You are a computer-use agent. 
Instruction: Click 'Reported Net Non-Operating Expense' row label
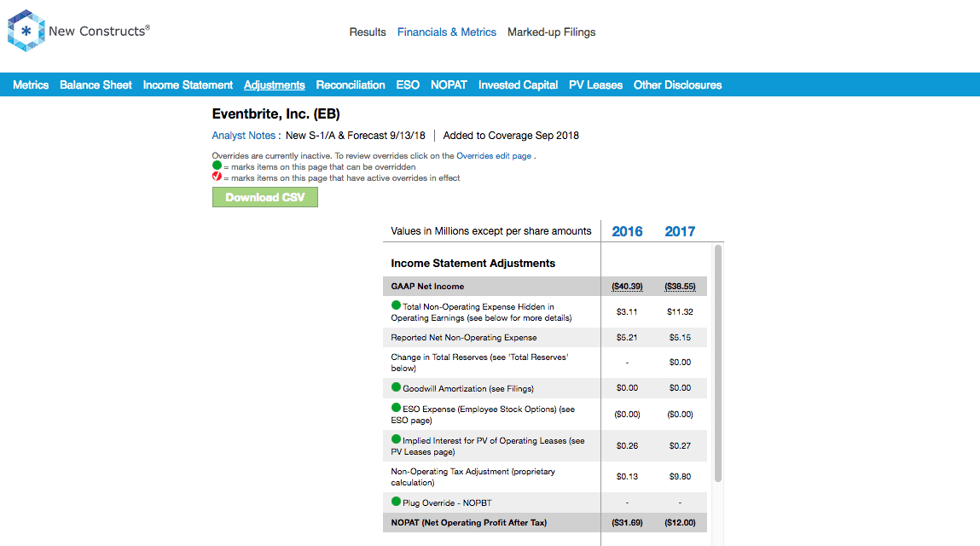coord(464,337)
